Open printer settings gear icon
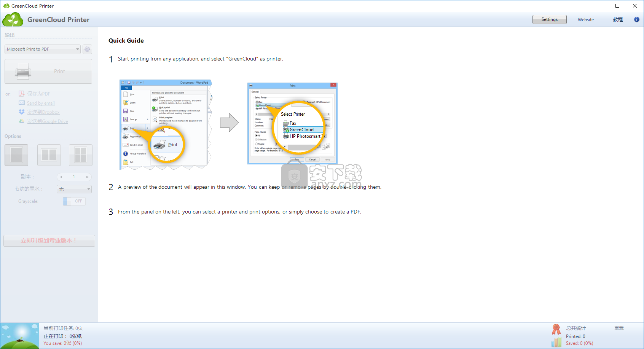Image resolution: width=644 pixels, height=349 pixels. [x=87, y=49]
